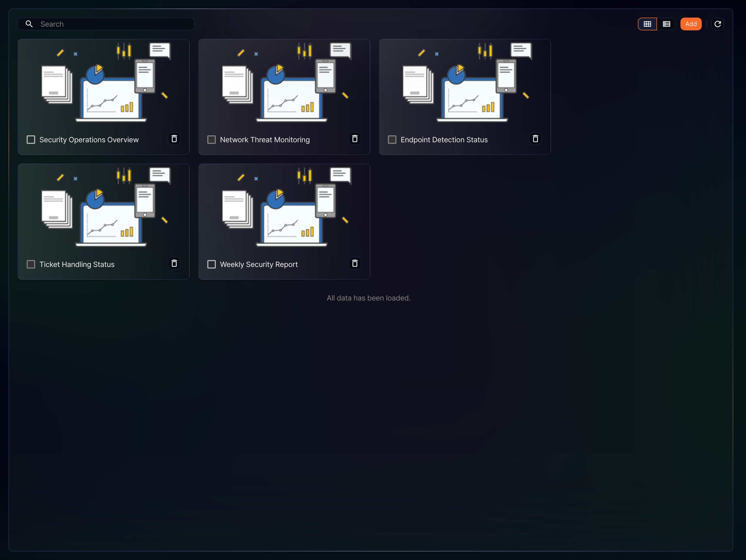746x560 pixels.
Task: Click the Network Threat Monitoring title
Action: pyautogui.click(x=265, y=140)
